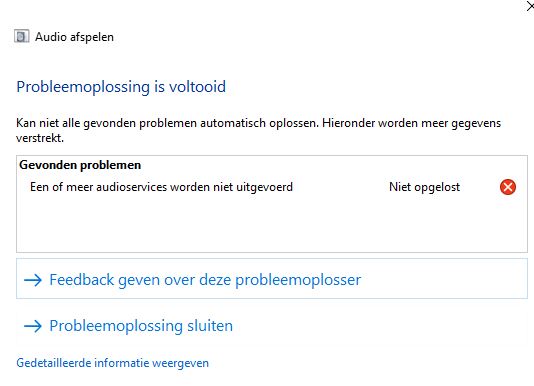Open Gedetailleerde informatie weergeven
The height and width of the screenshot is (386, 534).
point(112,363)
